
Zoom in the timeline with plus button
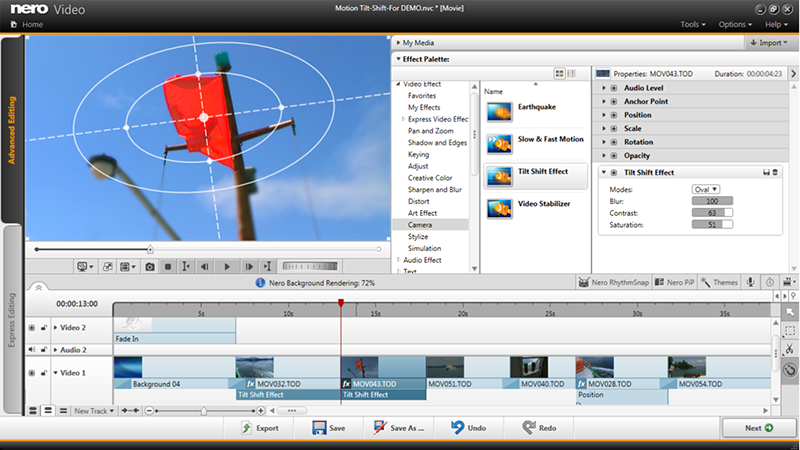(x=261, y=411)
